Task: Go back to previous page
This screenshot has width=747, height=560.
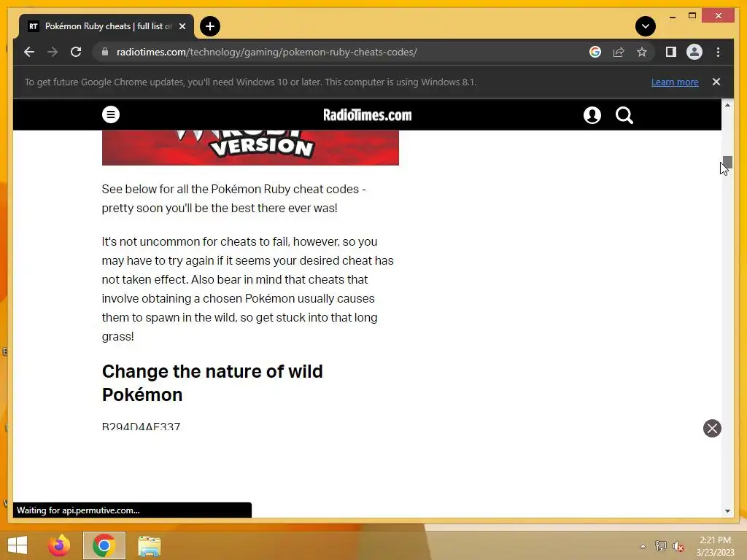Action: [x=29, y=52]
